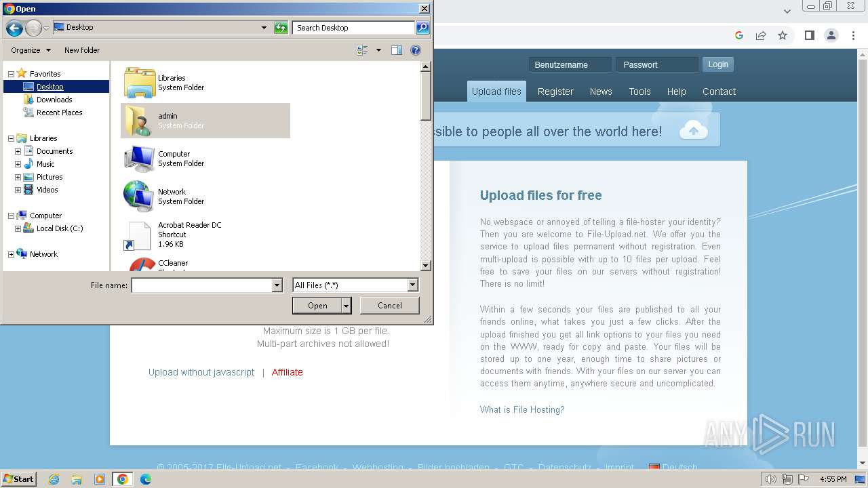Click the website Login button

tap(718, 64)
